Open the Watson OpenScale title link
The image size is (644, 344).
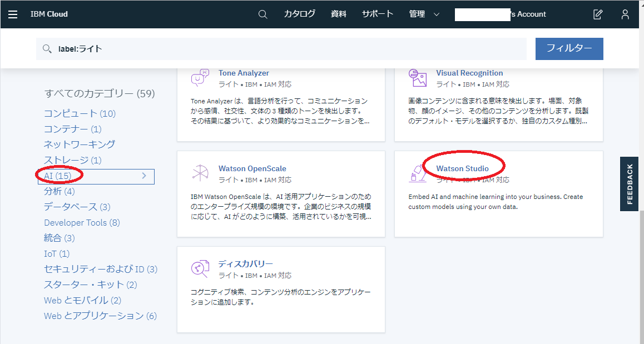pyautogui.click(x=252, y=169)
